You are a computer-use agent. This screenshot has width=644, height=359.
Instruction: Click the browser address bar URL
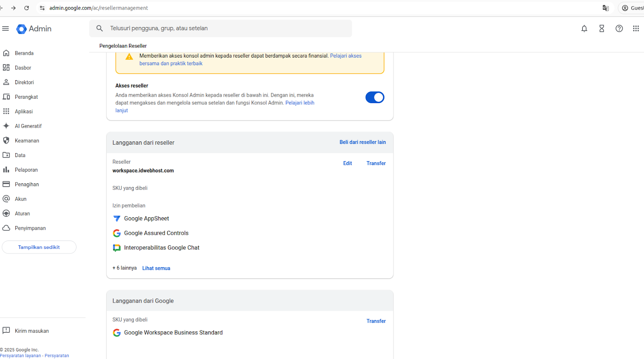click(x=99, y=8)
